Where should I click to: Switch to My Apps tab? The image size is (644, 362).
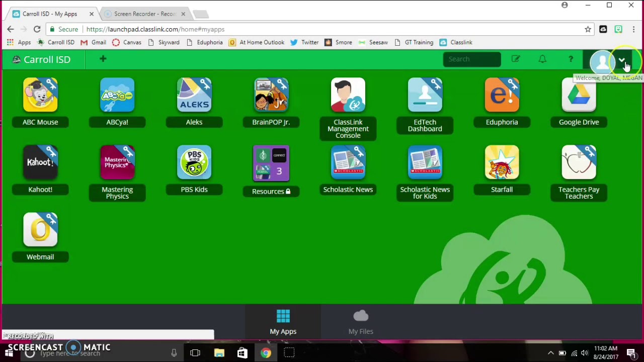[x=283, y=322]
